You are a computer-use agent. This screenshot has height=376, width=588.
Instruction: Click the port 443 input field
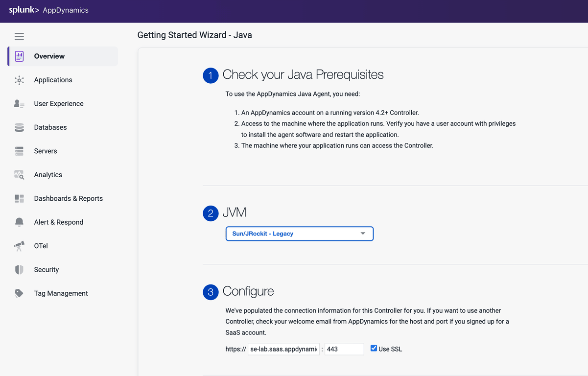(x=344, y=349)
